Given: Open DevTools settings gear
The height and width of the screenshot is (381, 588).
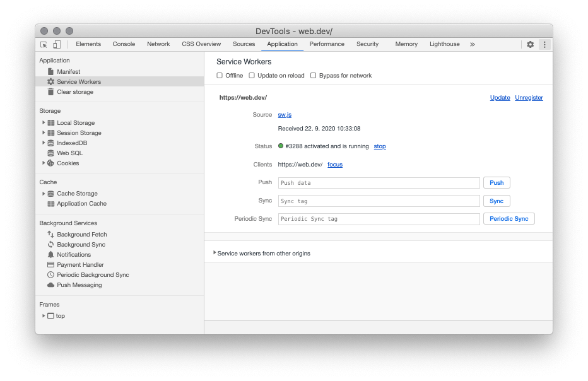Looking at the screenshot, I should (x=530, y=44).
